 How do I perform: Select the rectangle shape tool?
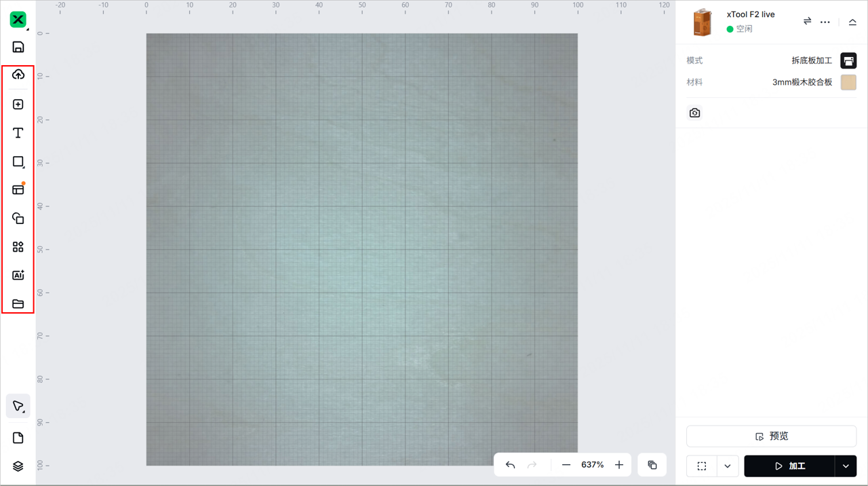pos(18,162)
